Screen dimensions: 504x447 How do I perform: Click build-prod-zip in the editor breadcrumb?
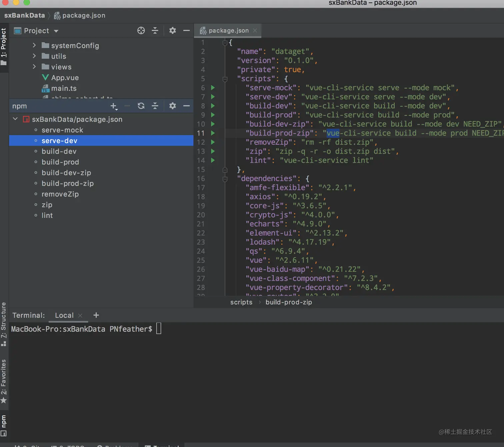(x=289, y=302)
